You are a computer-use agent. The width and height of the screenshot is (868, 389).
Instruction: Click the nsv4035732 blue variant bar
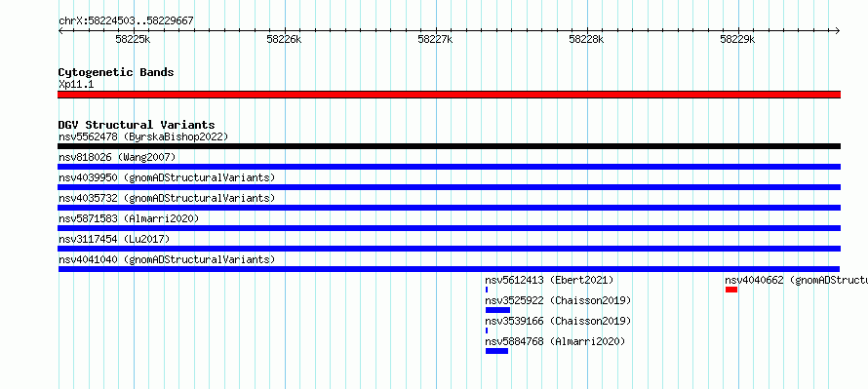click(449, 208)
